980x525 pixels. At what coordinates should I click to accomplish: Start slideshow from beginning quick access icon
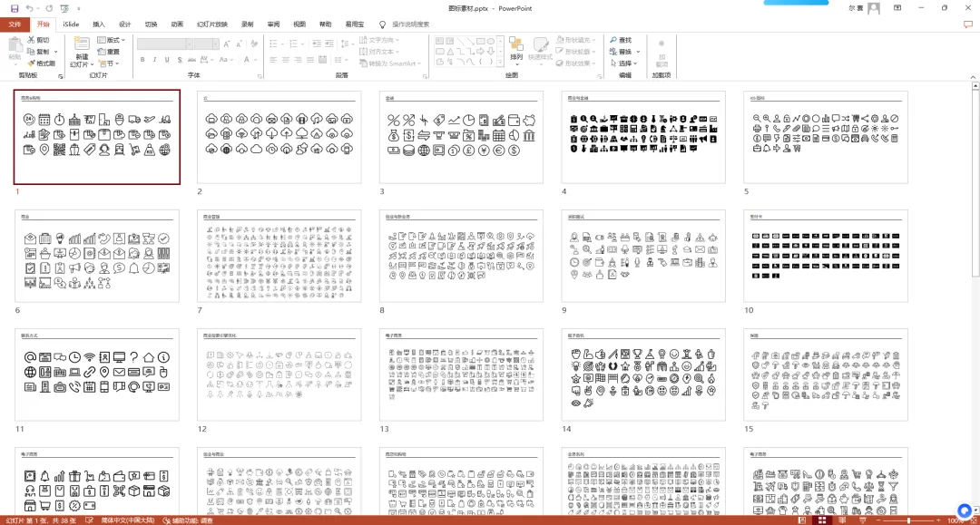point(64,8)
